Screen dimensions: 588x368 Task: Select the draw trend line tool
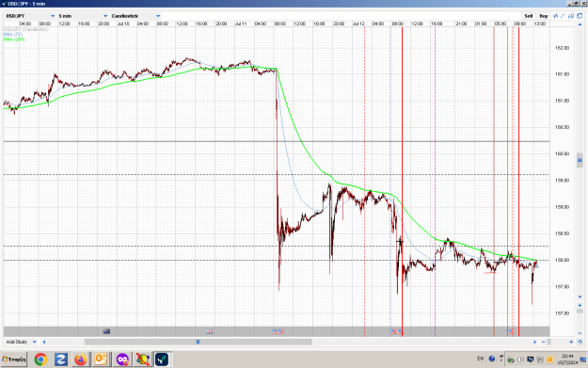(x=563, y=16)
